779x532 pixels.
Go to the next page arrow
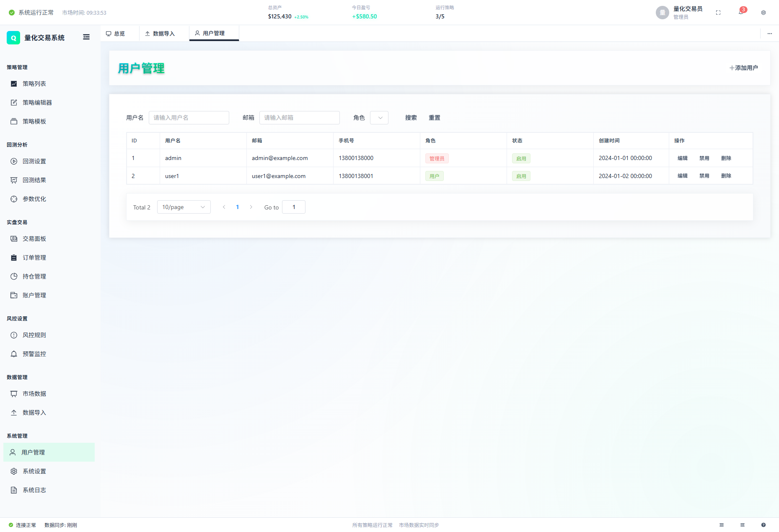tap(251, 207)
